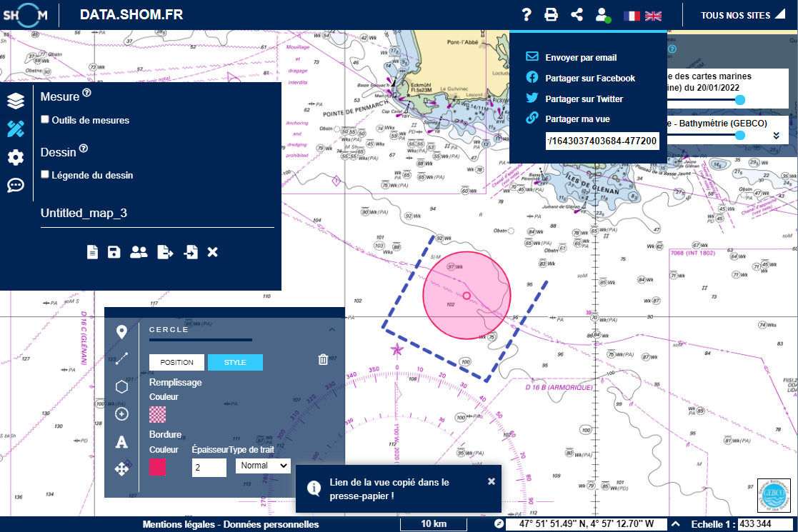The width and height of the screenshot is (798, 532).
Task: Select the polygon drawing tool
Action: click(x=121, y=387)
